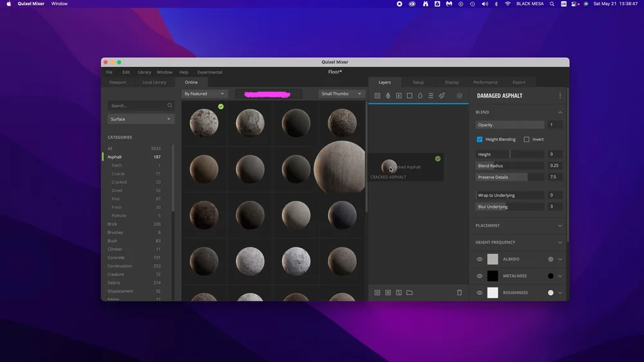Switch to the Export tab
The height and width of the screenshot is (362, 644).
coord(518,82)
